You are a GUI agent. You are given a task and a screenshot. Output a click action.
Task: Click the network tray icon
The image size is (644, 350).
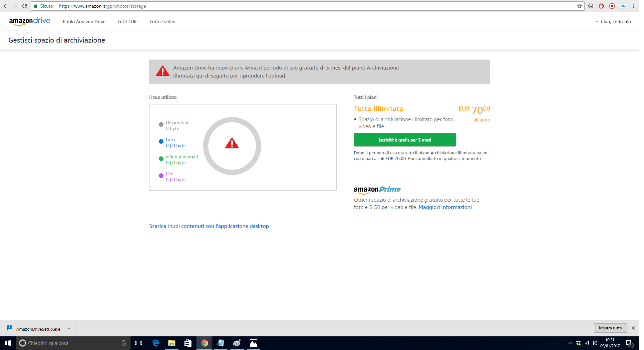click(x=587, y=343)
